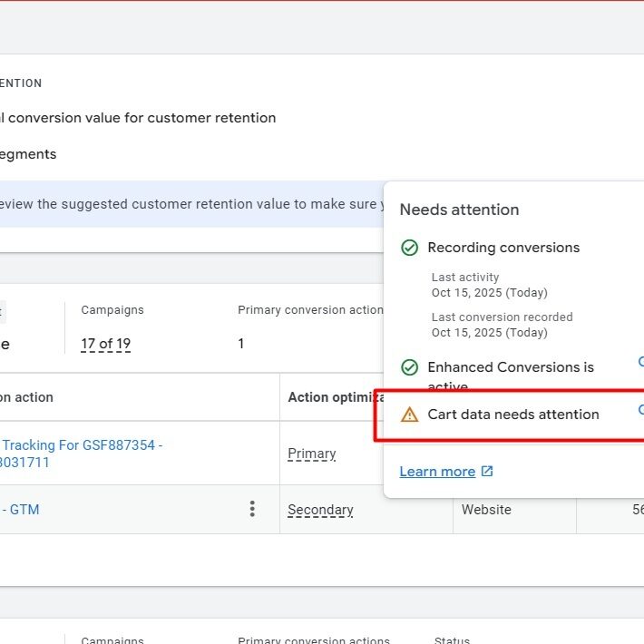
Task: Click the Primary action optimization label
Action: click(312, 454)
